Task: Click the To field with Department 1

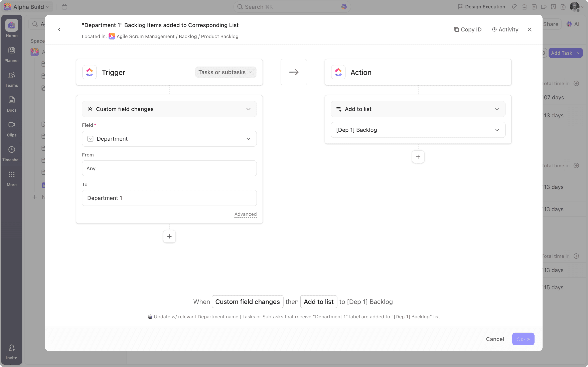Action: pos(169,198)
